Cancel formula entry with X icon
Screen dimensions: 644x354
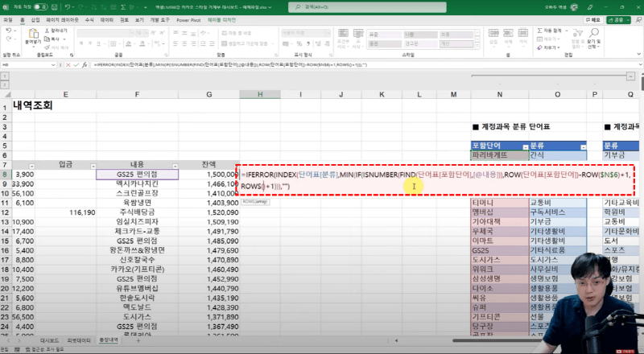click(x=68, y=63)
